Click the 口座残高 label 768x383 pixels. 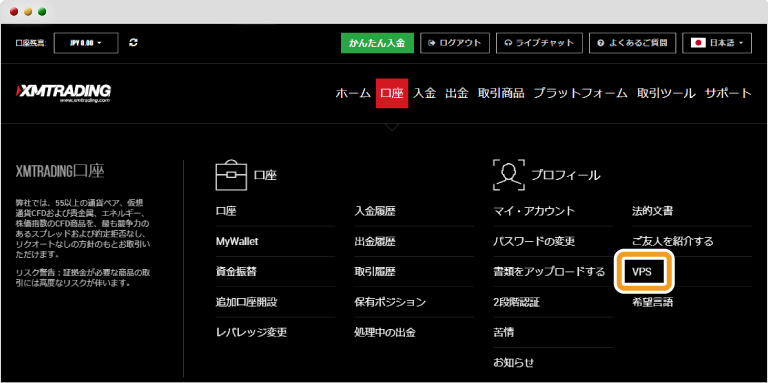30,43
